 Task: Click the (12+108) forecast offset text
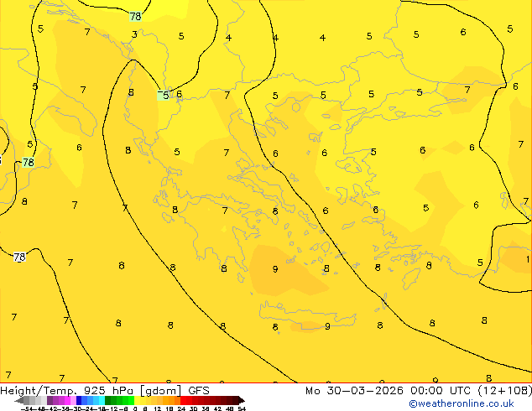click(505, 391)
